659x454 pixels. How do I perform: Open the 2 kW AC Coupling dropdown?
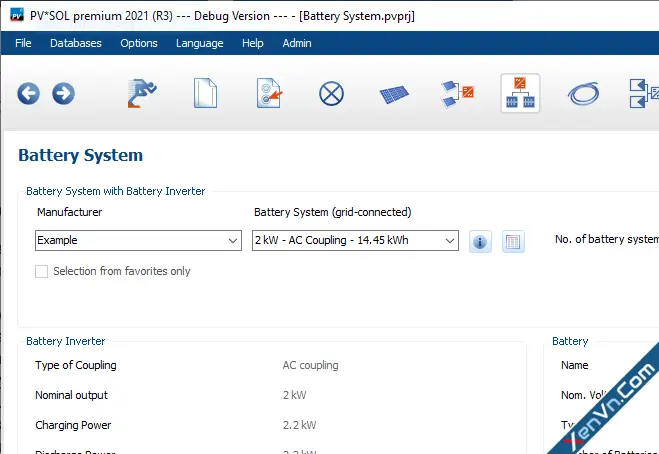tap(355, 240)
